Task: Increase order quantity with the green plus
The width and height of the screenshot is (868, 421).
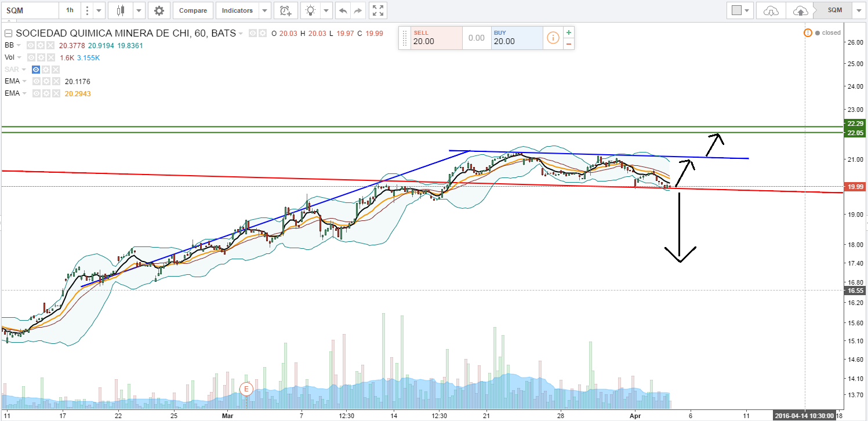Action: (569, 32)
